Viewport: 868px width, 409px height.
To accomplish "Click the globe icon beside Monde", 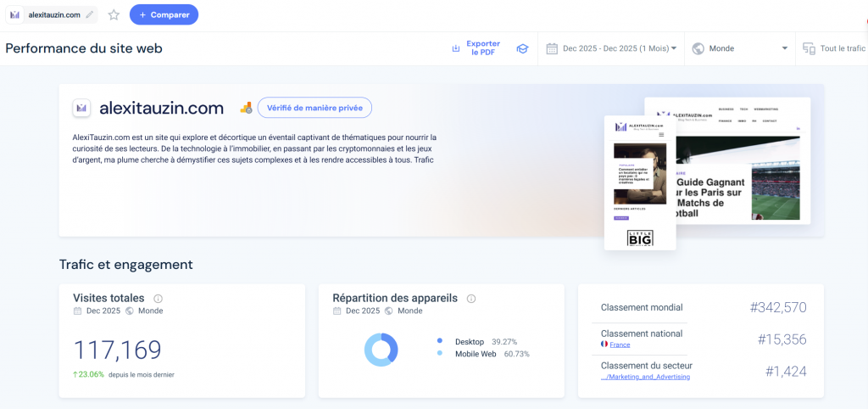I will pos(698,48).
